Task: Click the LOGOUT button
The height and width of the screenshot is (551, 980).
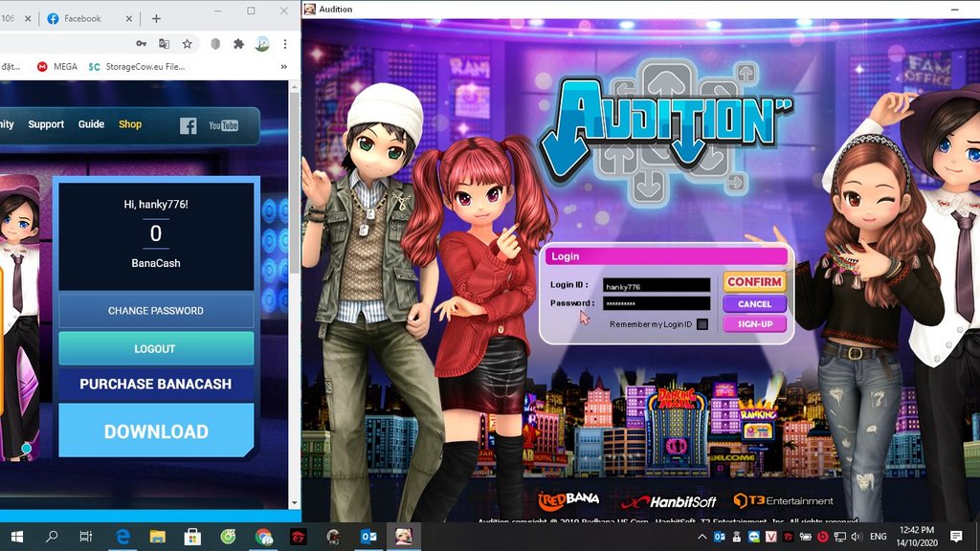Action: point(156,348)
